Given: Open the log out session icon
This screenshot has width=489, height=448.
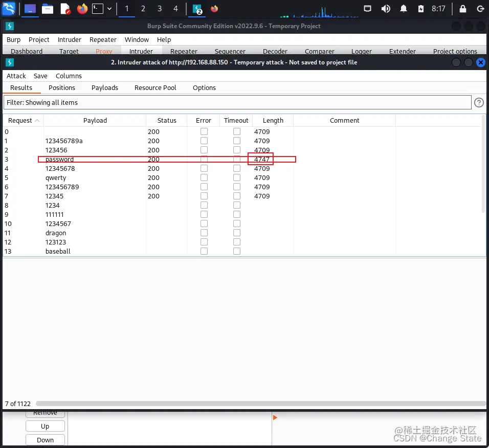Looking at the screenshot, I should [481, 9].
